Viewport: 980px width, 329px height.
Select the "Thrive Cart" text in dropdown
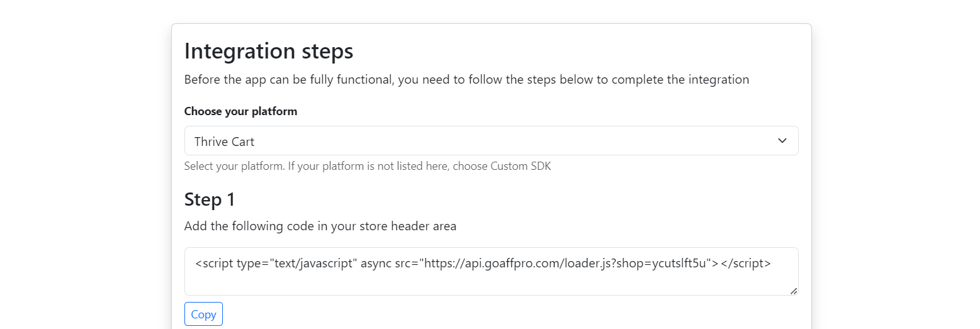tap(225, 142)
